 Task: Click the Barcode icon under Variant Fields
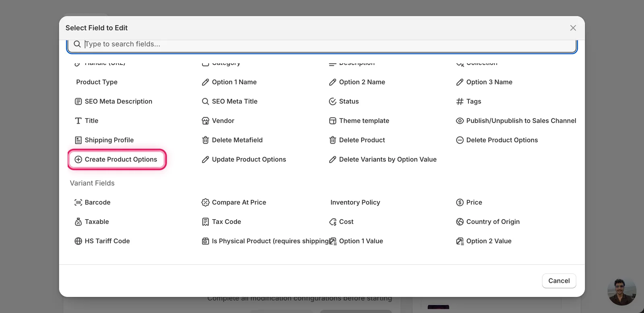[x=78, y=203]
